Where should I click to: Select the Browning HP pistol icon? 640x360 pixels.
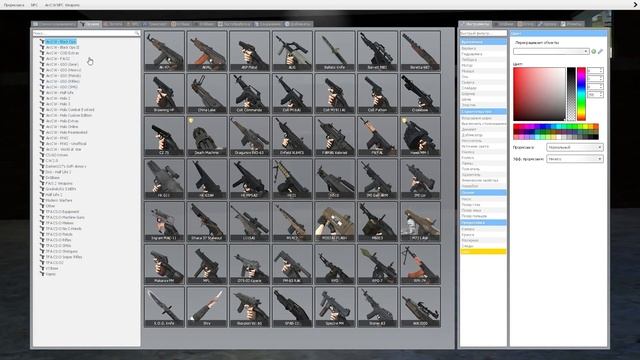click(x=164, y=93)
